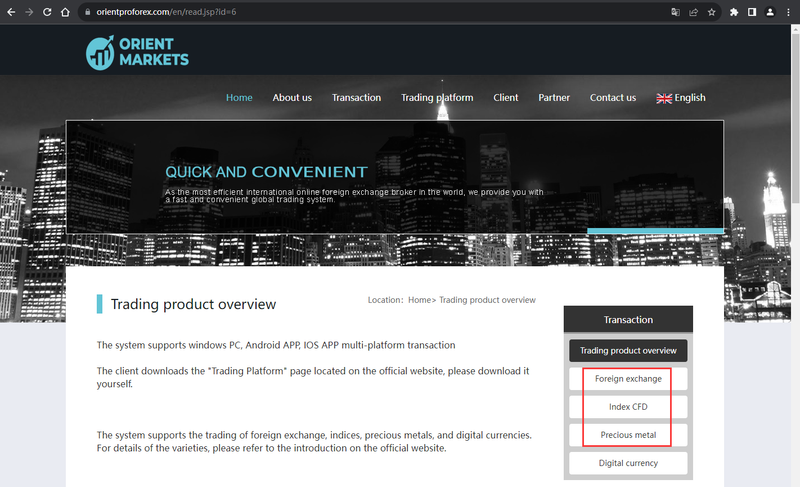
Task: Open the browser profile avatar
Action: pyautogui.click(x=770, y=12)
